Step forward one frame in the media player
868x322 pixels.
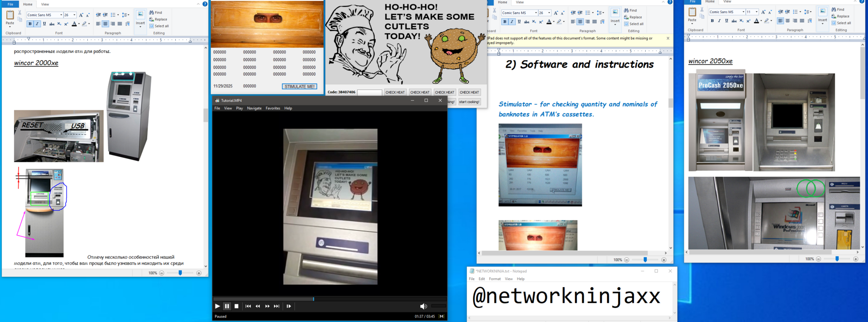coord(289,306)
